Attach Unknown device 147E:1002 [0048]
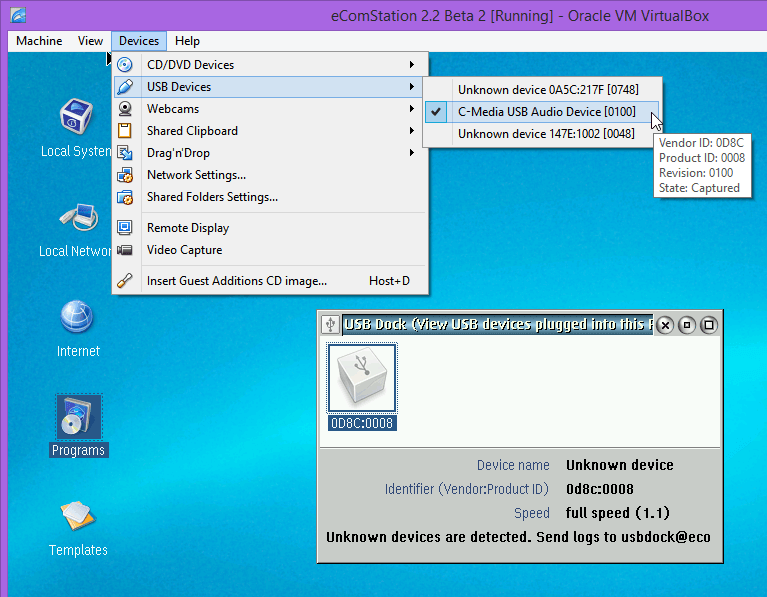 coord(541,134)
